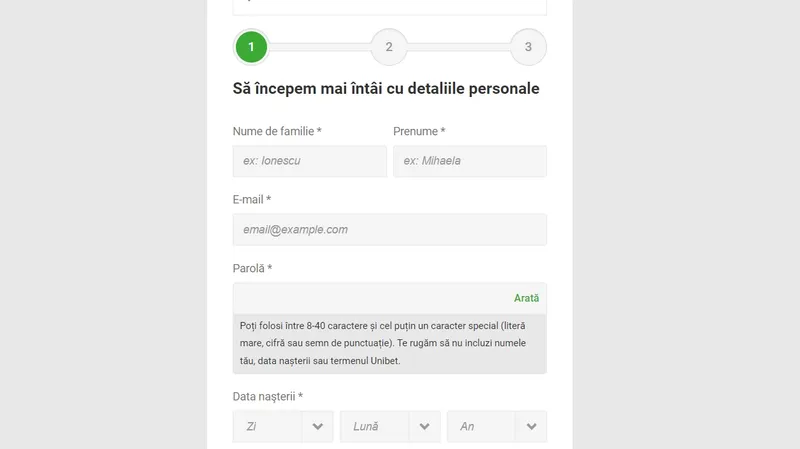Image resolution: width=800 pixels, height=449 pixels.
Task: Open the Lună month dropdown
Action: [390, 427]
